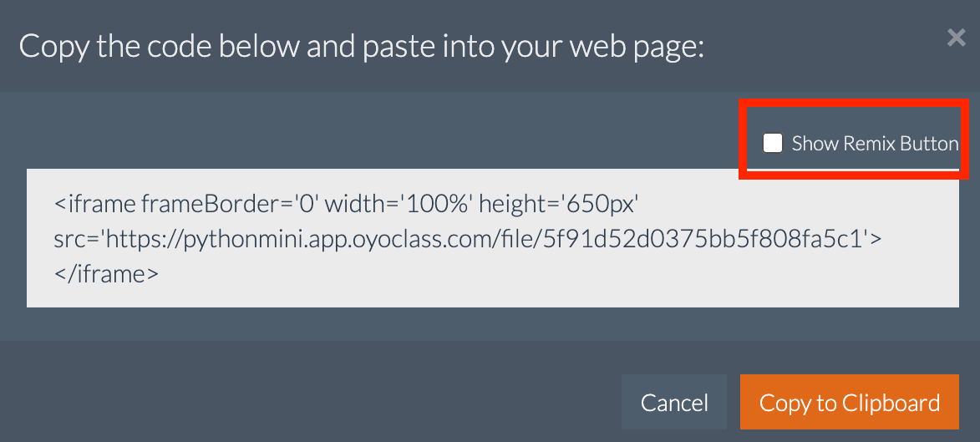Click the closing </iframe> tag line
The image size is (980, 442).
tap(106, 273)
